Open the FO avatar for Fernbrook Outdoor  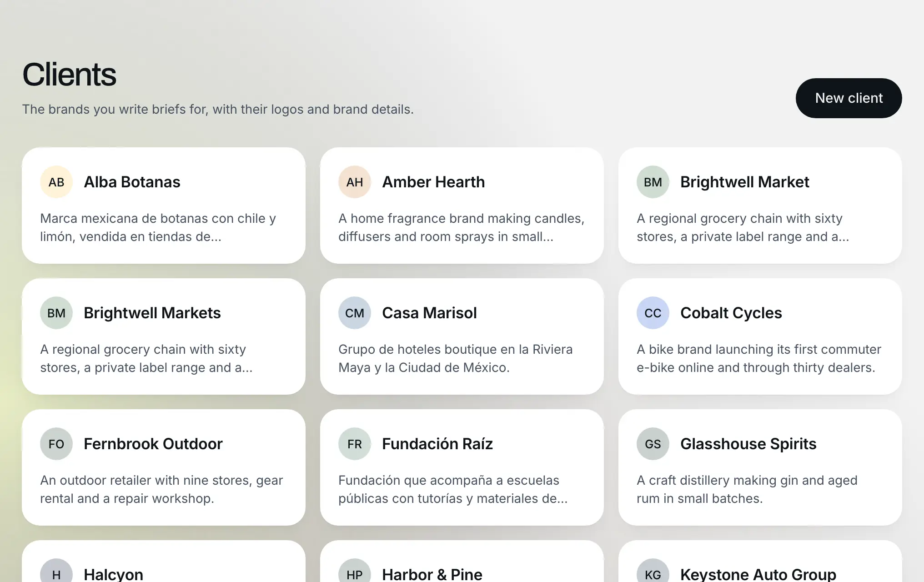56,444
